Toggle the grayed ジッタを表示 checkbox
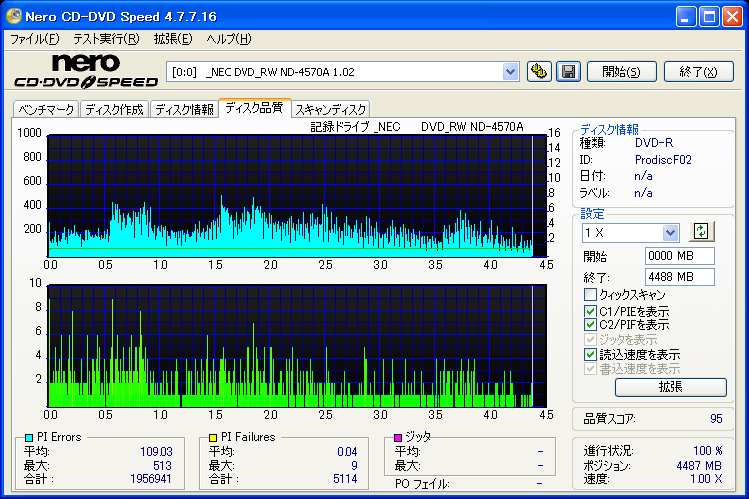 [x=590, y=340]
